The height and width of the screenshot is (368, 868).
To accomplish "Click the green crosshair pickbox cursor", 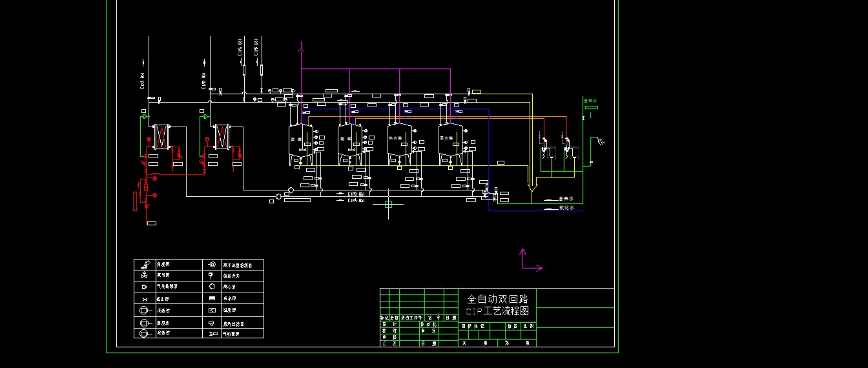I will click(x=388, y=204).
